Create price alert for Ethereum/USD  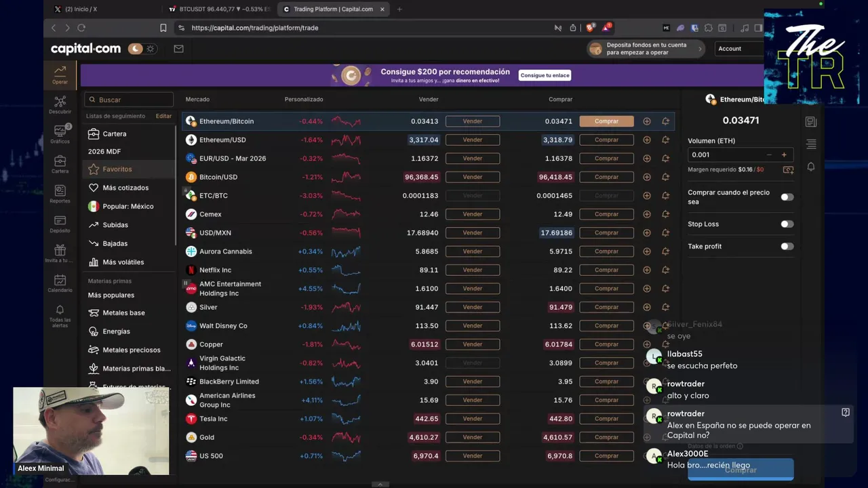coord(665,140)
